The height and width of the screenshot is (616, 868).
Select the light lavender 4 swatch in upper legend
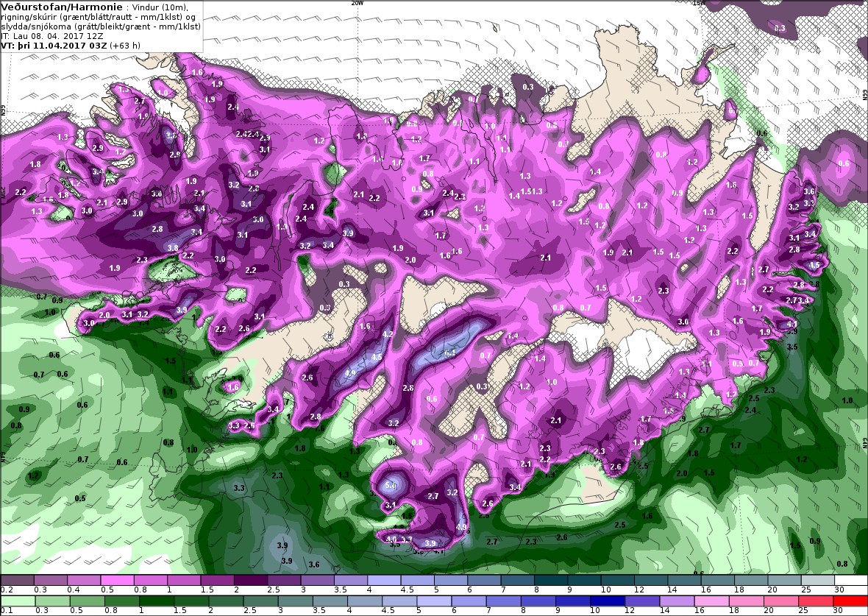pos(383,580)
